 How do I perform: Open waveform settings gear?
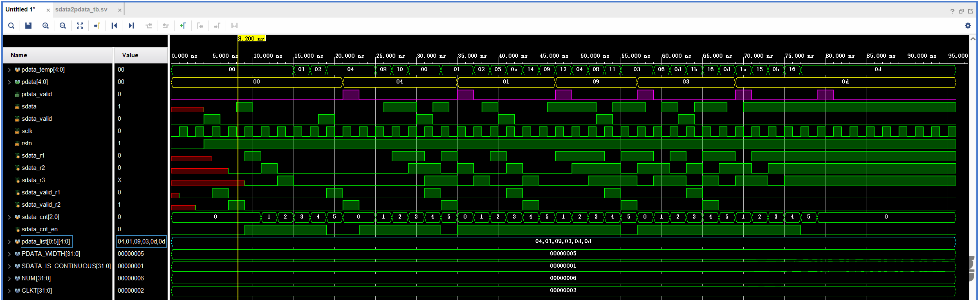click(968, 26)
